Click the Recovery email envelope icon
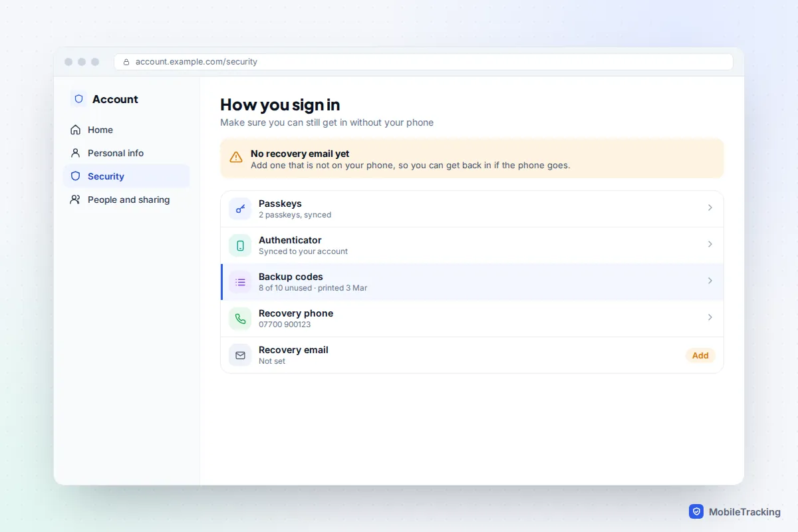Screen dimensions: 798x532 click(240, 355)
